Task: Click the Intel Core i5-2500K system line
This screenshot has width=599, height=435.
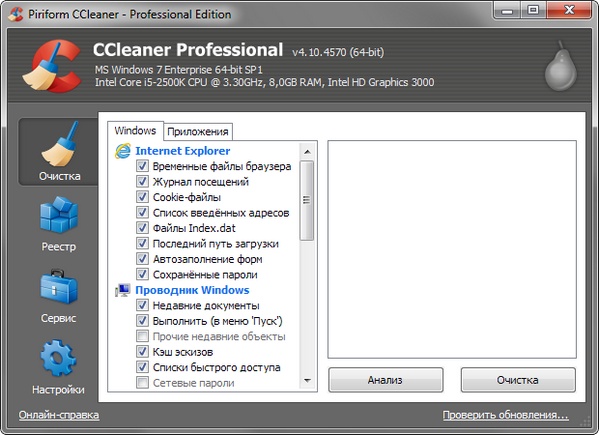Action: click(264, 82)
